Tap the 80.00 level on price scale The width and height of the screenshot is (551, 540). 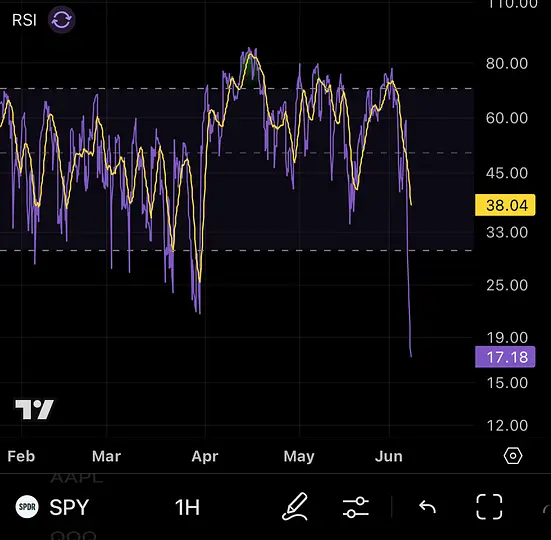pyautogui.click(x=507, y=64)
